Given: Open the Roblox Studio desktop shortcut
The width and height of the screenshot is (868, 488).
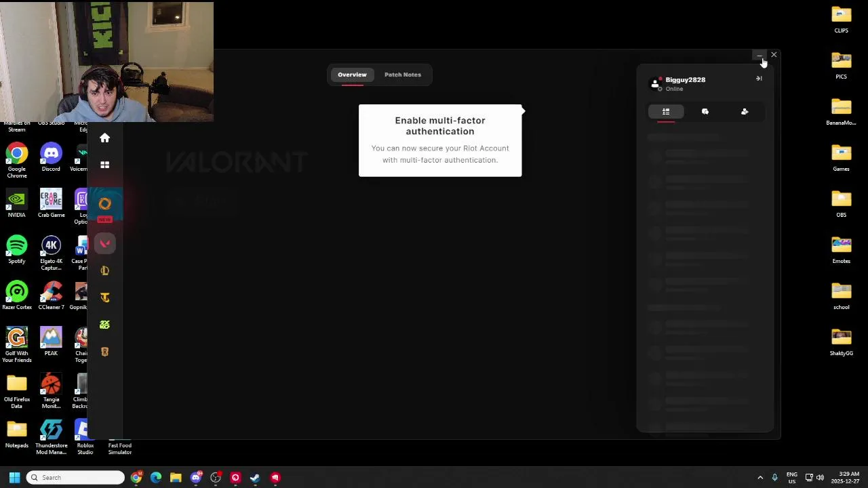Looking at the screenshot, I should click(x=85, y=437).
